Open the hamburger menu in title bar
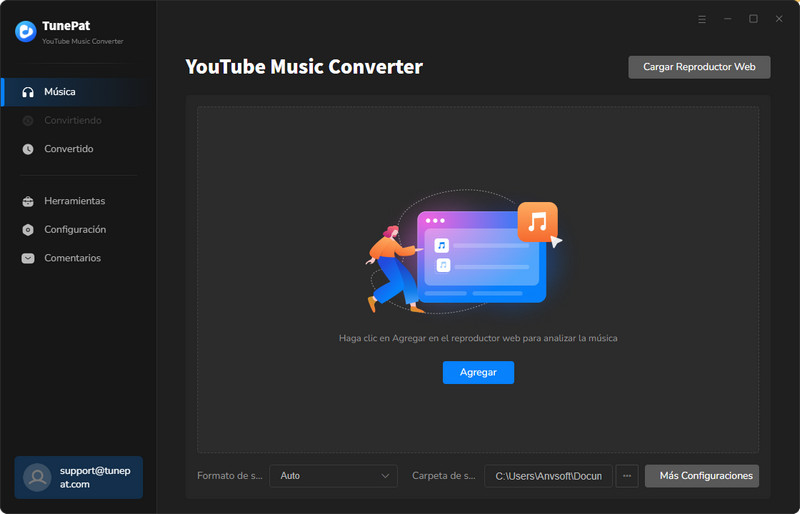Viewport: 800px width, 514px height. click(702, 19)
